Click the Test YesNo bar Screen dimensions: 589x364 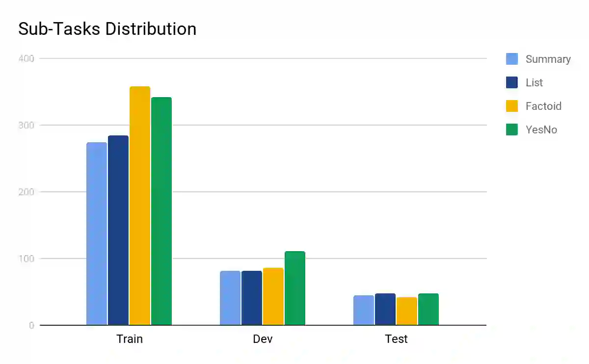pyautogui.click(x=428, y=309)
